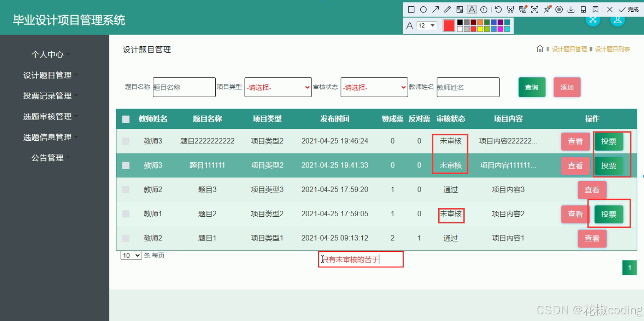Save screenshot using download icon
Image resolution: width=644 pixels, height=321 pixels.
pyautogui.click(x=571, y=10)
